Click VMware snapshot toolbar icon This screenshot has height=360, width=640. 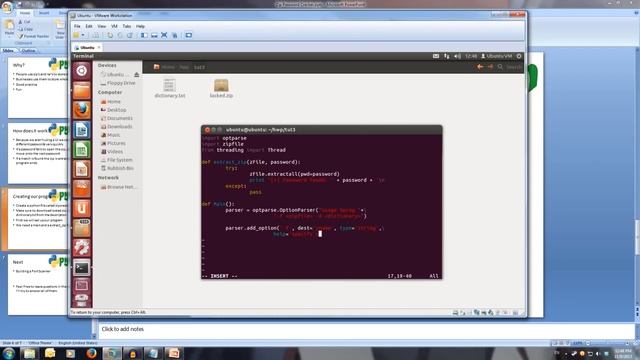[x=110, y=35]
